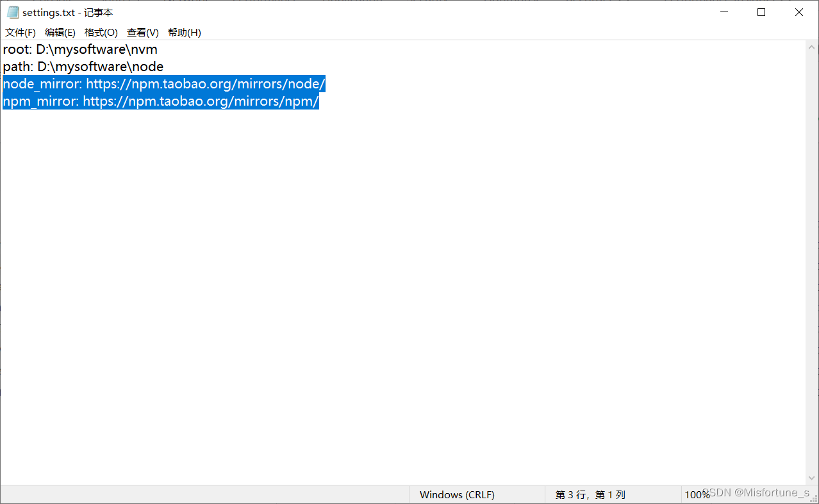
Task: Click the end of the taobao mirror link text
Action: pos(324,83)
